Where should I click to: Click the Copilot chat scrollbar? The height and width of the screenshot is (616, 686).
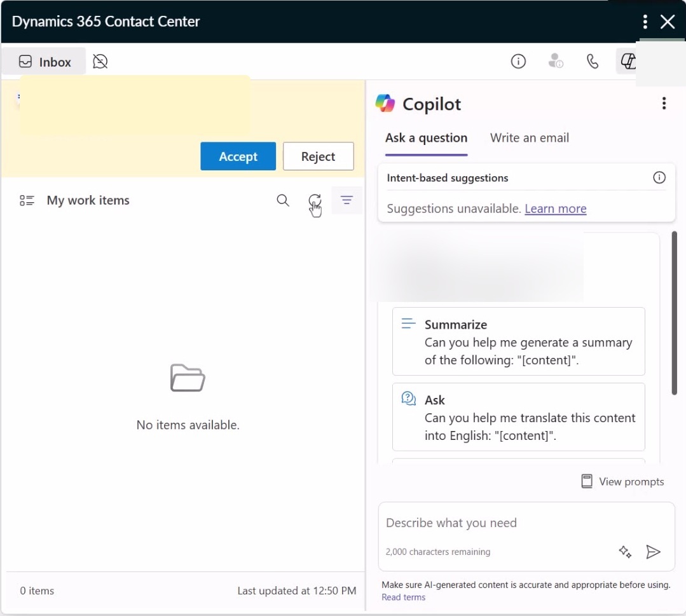pos(674,313)
